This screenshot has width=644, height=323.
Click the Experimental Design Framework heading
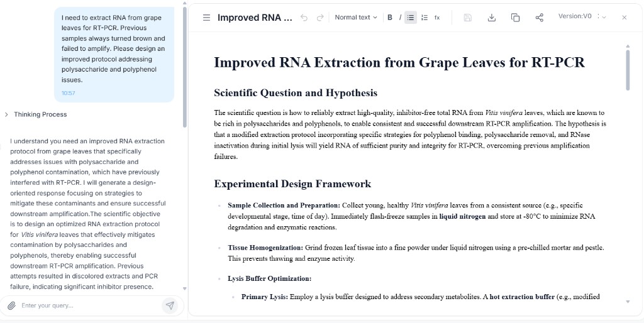click(292, 183)
